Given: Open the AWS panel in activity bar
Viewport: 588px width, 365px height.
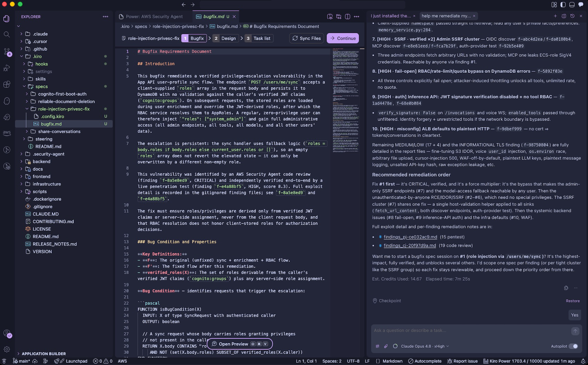Looking at the screenshot, I should tap(7, 133).
